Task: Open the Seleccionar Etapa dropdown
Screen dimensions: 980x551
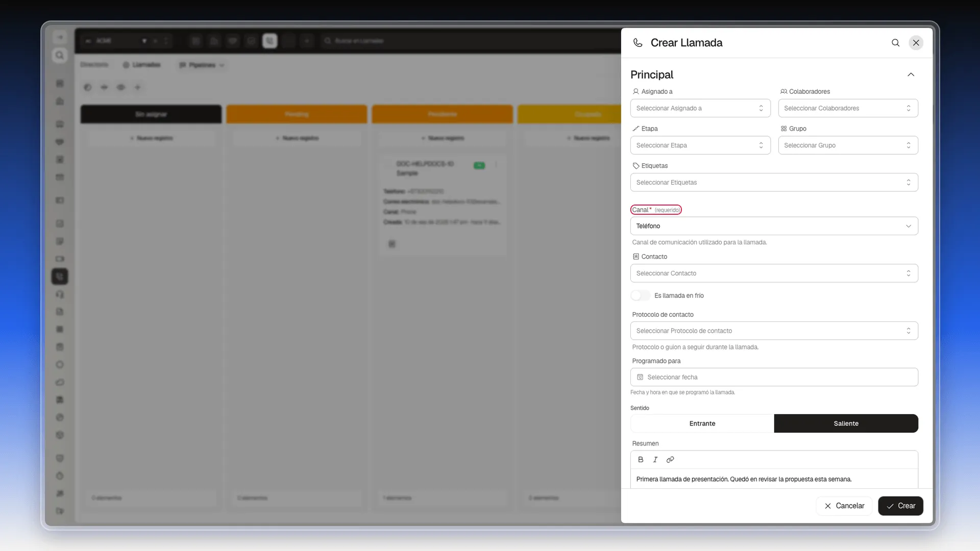Action: pos(700,145)
